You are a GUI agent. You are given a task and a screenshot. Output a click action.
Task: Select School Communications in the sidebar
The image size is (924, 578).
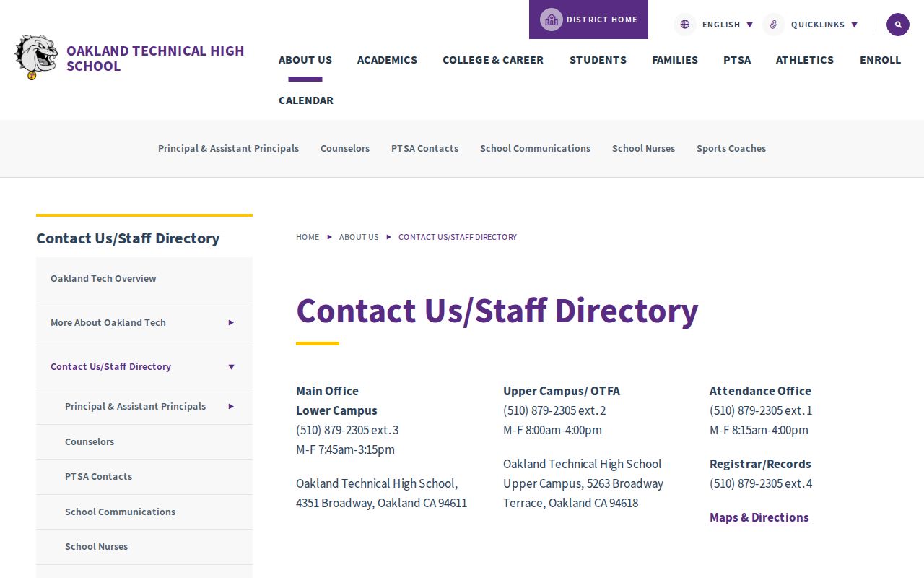(144, 512)
